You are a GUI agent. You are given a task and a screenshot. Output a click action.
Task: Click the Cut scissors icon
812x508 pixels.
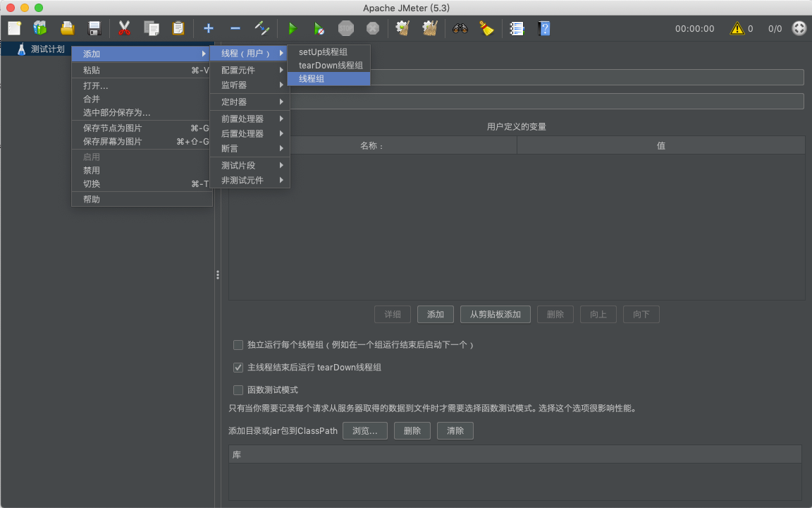click(x=124, y=28)
